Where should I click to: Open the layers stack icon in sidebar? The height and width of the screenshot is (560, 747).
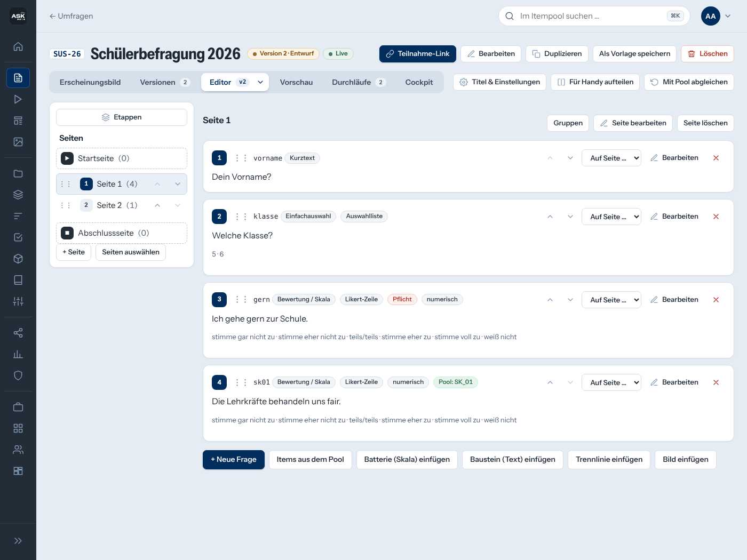coord(18,195)
